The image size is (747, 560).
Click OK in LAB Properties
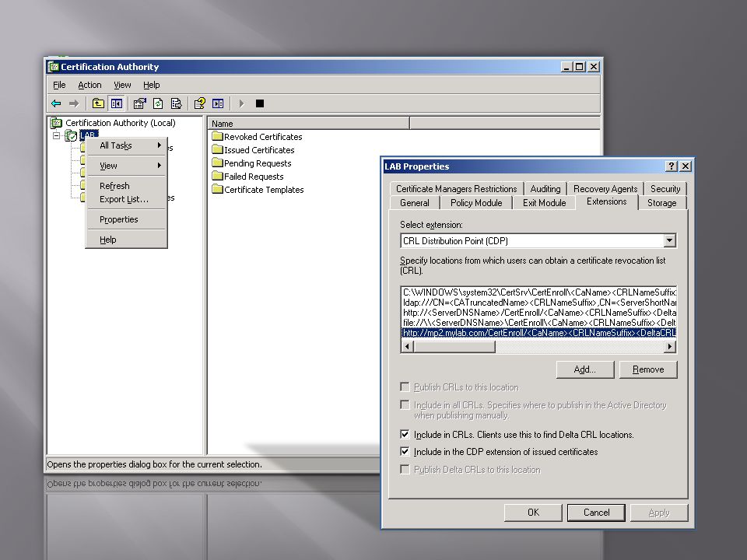[x=533, y=513]
